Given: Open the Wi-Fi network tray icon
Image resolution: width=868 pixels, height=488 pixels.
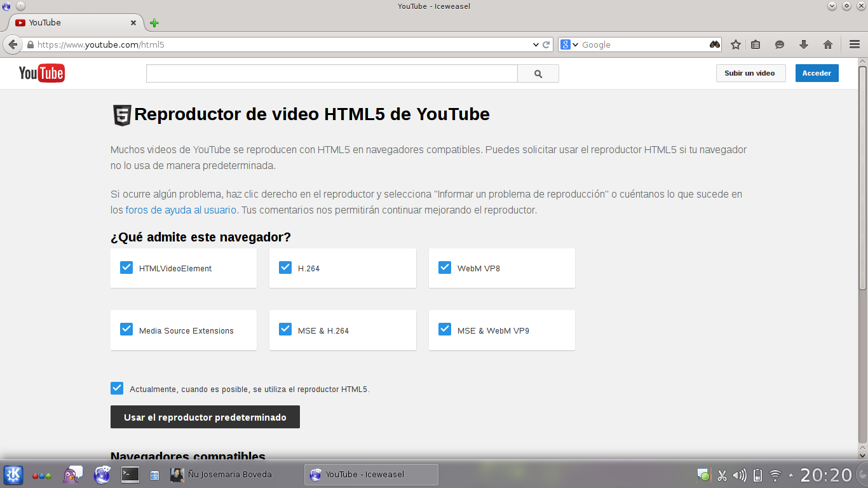Looking at the screenshot, I should pyautogui.click(x=775, y=475).
